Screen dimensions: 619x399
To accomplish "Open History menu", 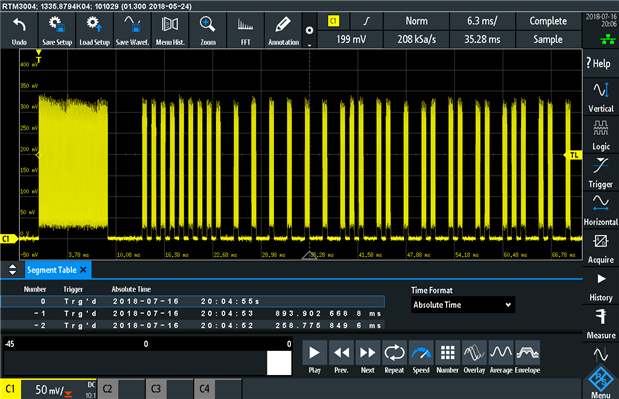I will point(601,286).
